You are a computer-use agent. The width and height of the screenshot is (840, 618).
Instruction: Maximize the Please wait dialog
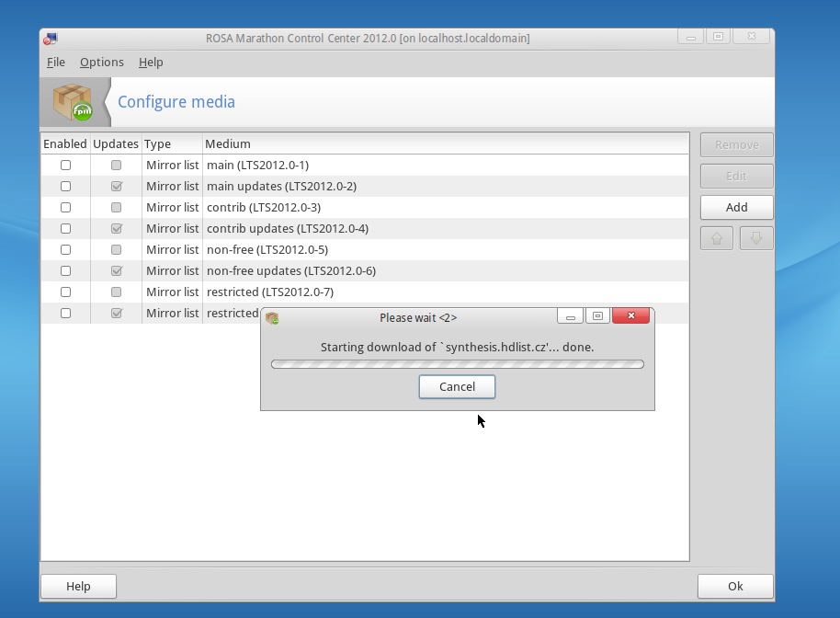(x=597, y=316)
